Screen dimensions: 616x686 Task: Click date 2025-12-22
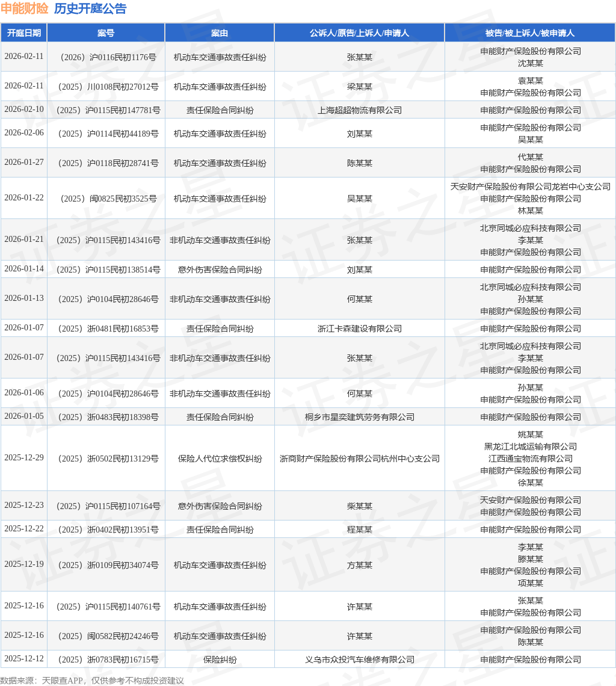click(x=24, y=529)
